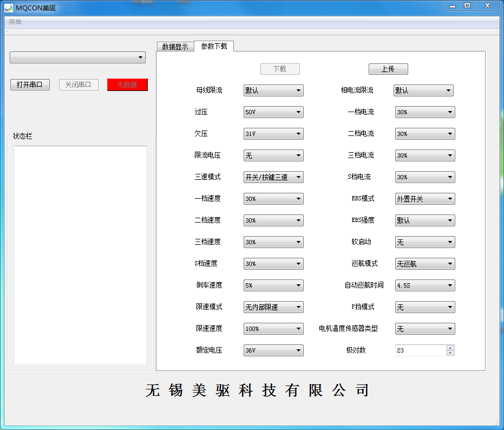
Task: Click the 上传 button
Action: (x=388, y=69)
